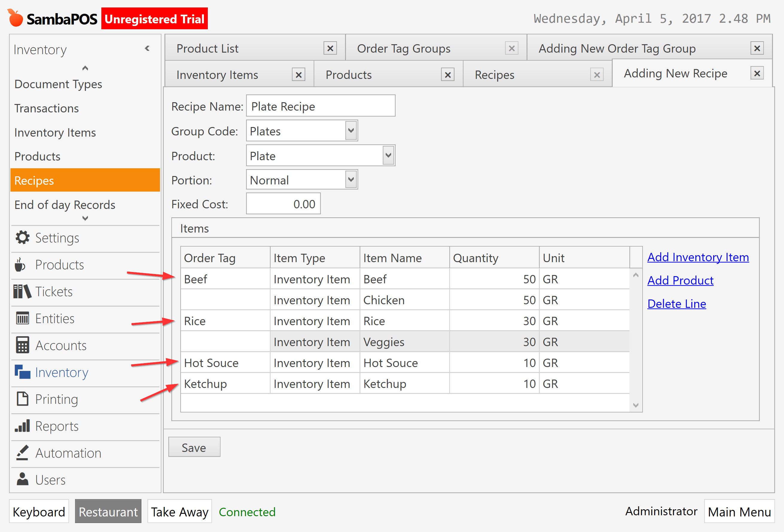The height and width of the screenshot is (532, 784).
Task: Select the Hot Souce order tag cell
Action: point(225,363)
